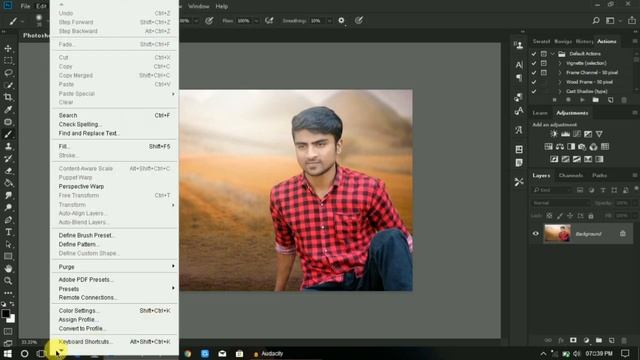Open the Window menu
Viewport: 640px width, 360px height.
click(199, 7)
